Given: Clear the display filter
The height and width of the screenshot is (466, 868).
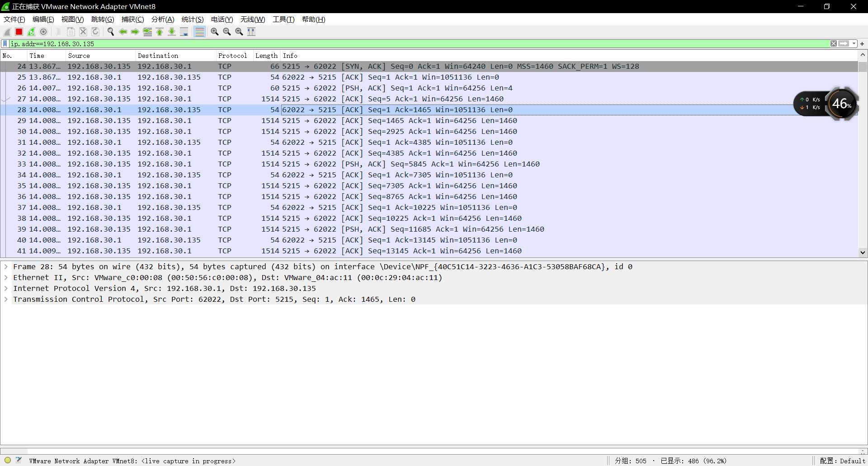Looking at the screenshot, I should [x=833, y=44].
